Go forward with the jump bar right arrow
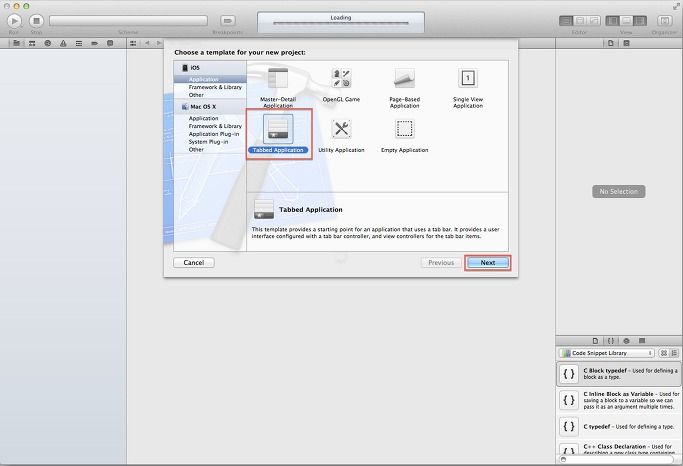Image resolution: width=683 pixels, height=466 pixels. click(159, 43)
